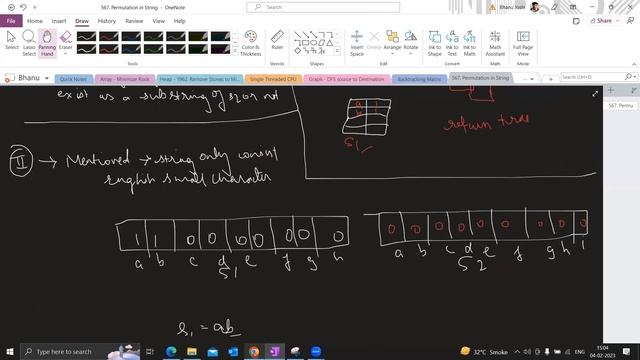Click the Share button

click(x=604, y=21)
